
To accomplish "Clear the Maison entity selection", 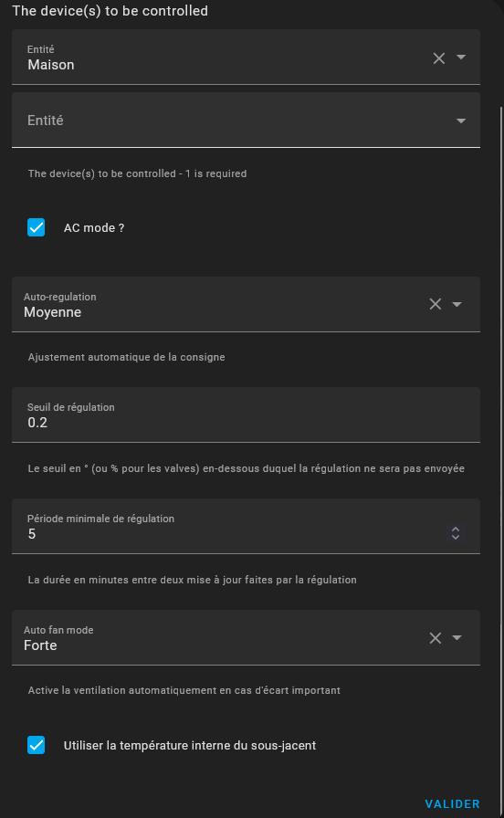I will tap(439, 58).
